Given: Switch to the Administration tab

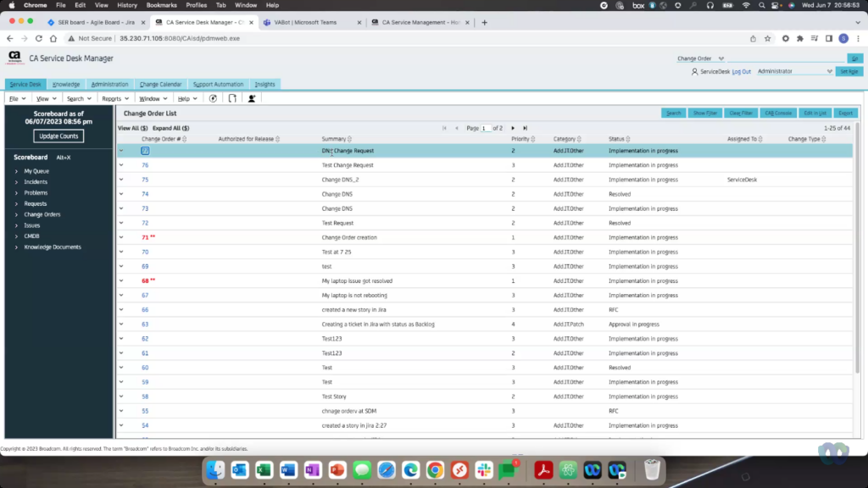Looking at the screenshot, I should click(109, 84).
